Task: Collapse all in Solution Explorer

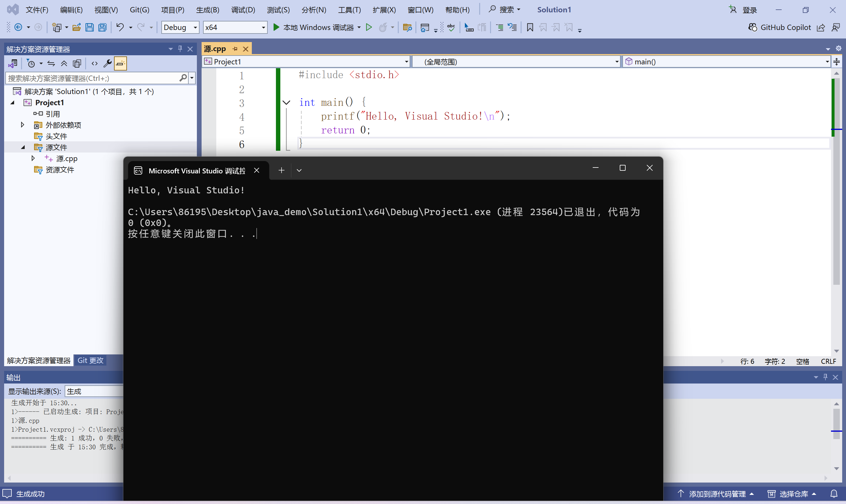Action: [x=64, y=63]
